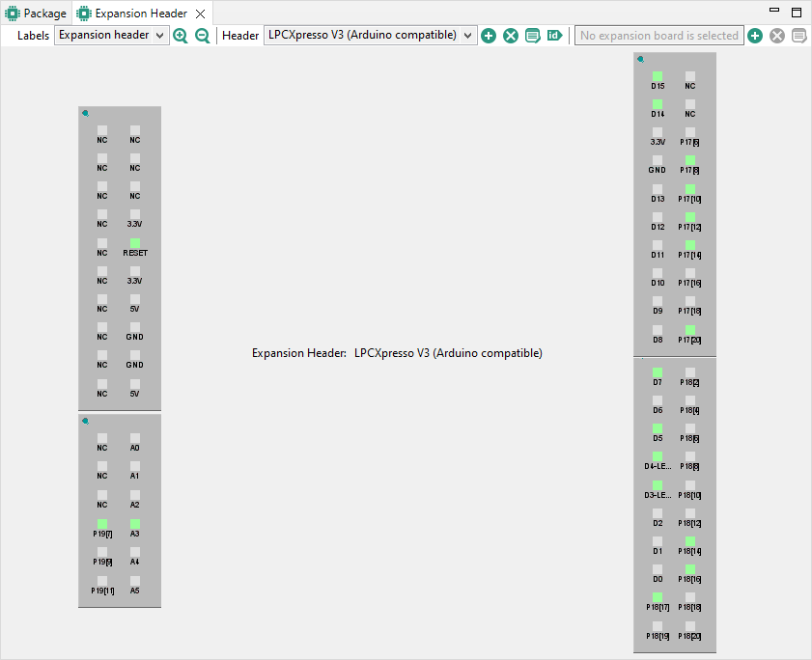Toggle the RESET pin on left connector
Viewport: 812px width, 660px height.
135,243
